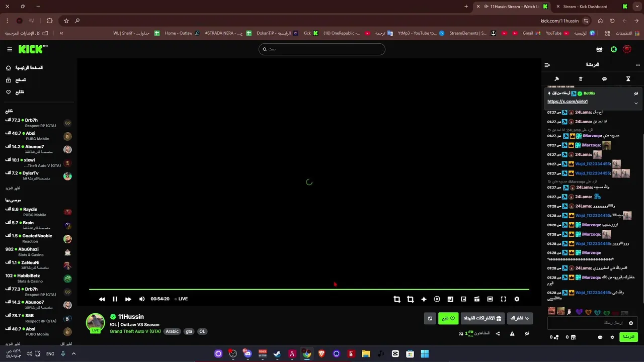644x362 pixels.
Task: Open the Kick sidebar hamburger menu
Action: click(x=10, y=49)
